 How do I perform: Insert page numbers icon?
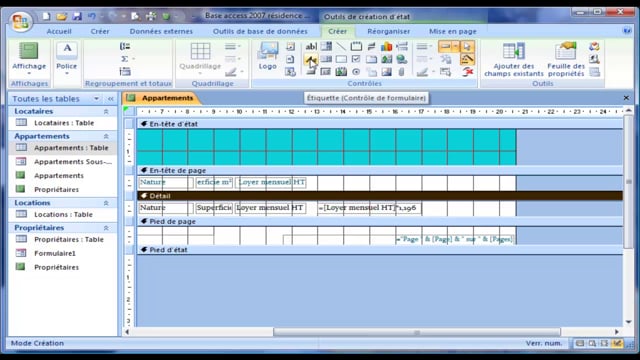[x=290, y=60]
